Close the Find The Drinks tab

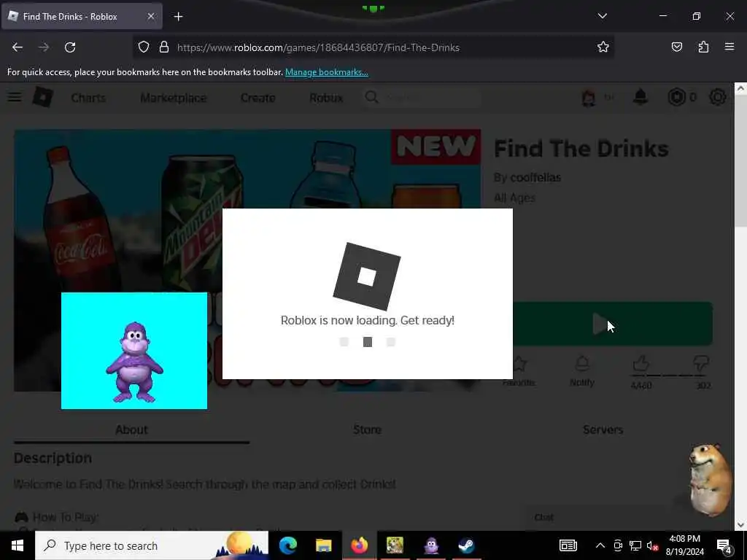pos(150,17)
